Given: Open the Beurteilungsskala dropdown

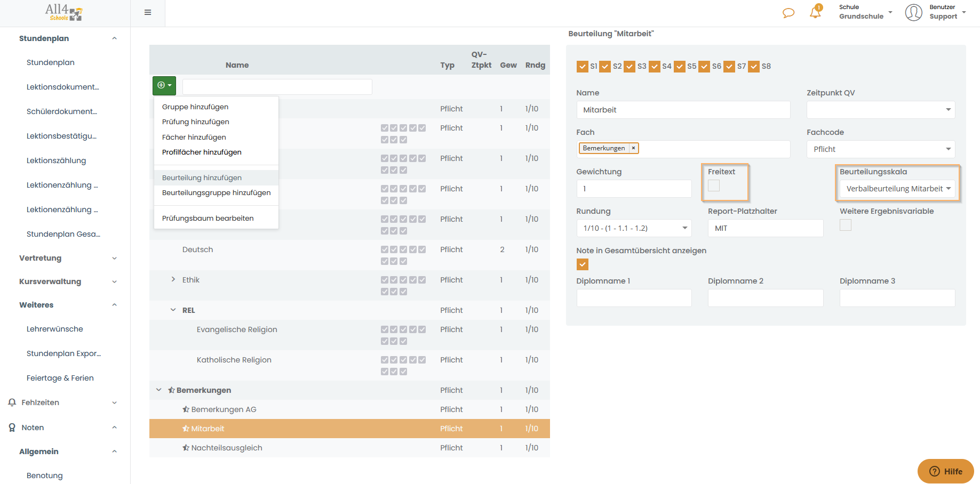Looking at the screenshot, I should [897, 189].
